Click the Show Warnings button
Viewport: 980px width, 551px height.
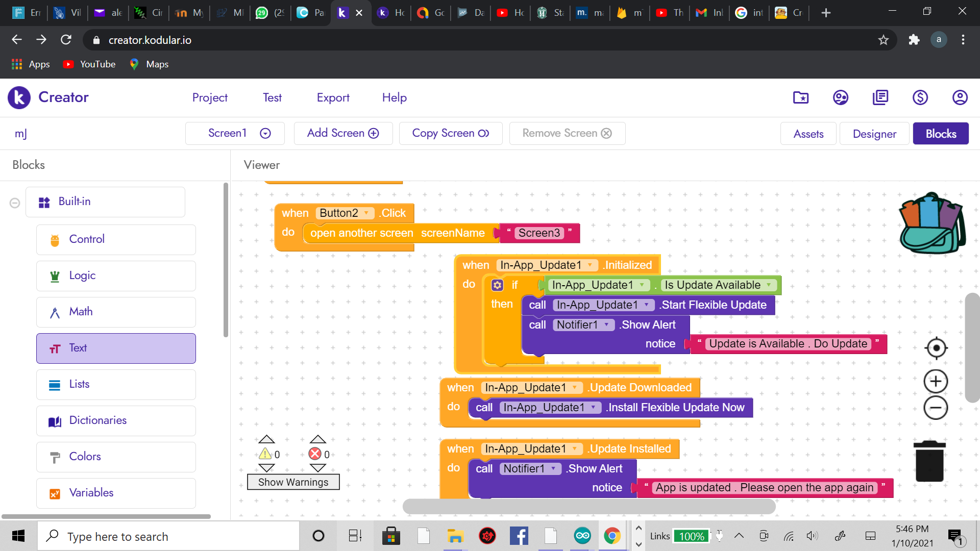pyautogui.click(x=293, y=482)
